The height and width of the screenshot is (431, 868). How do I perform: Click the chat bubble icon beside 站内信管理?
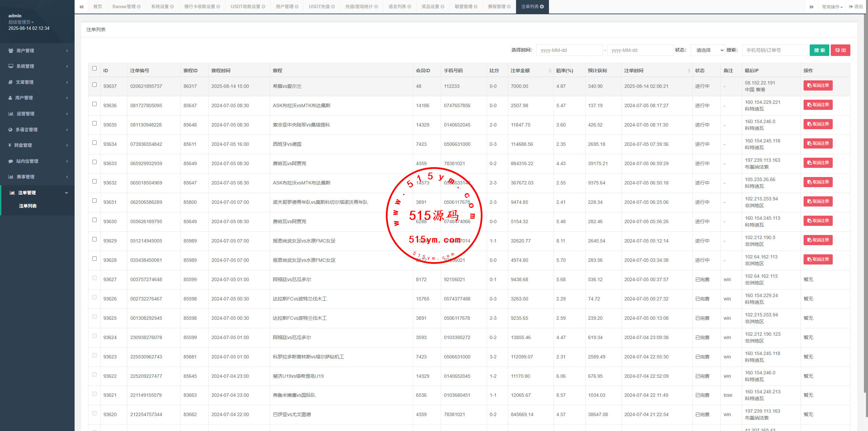11,161
